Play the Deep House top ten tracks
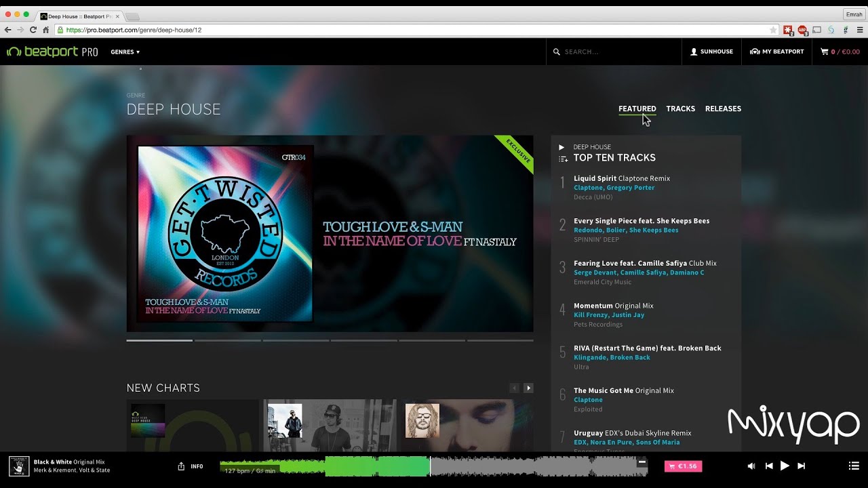 561,147
